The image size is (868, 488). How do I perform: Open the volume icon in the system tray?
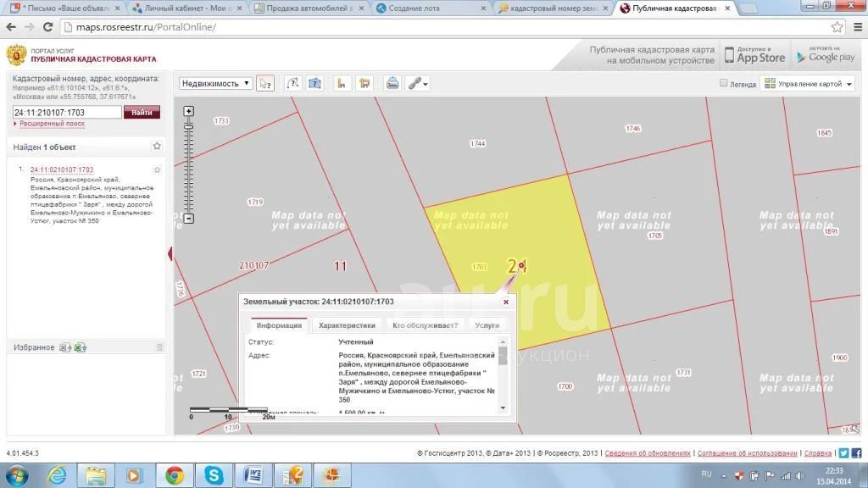800,475
